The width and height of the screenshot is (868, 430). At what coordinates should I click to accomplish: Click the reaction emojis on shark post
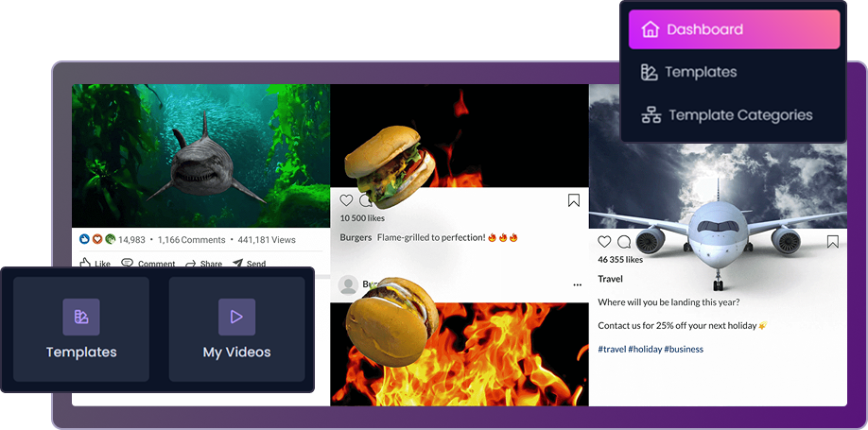coord(97,240)
